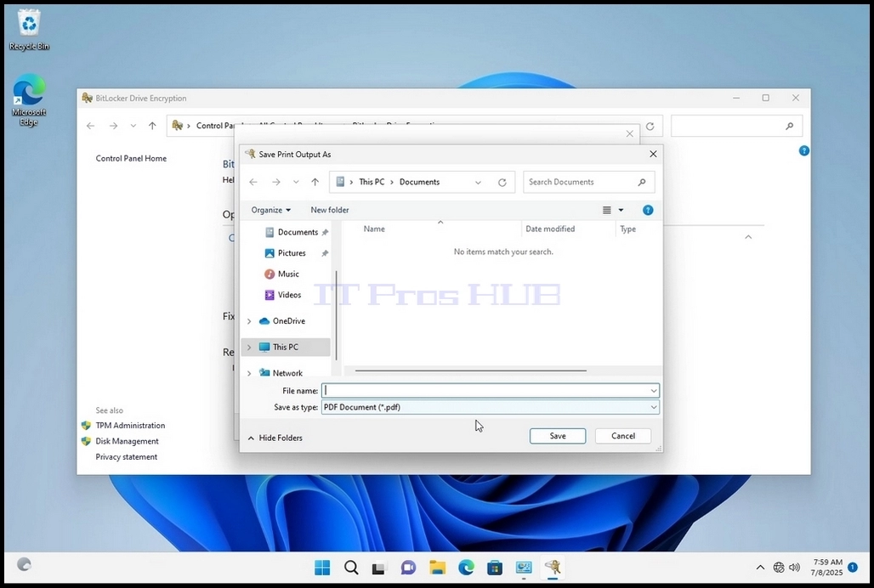Open Task View on the taskbar
Image resolution: width=874 pixels, height=588 pixels.
pyautogui.click(x=379, y=568)
